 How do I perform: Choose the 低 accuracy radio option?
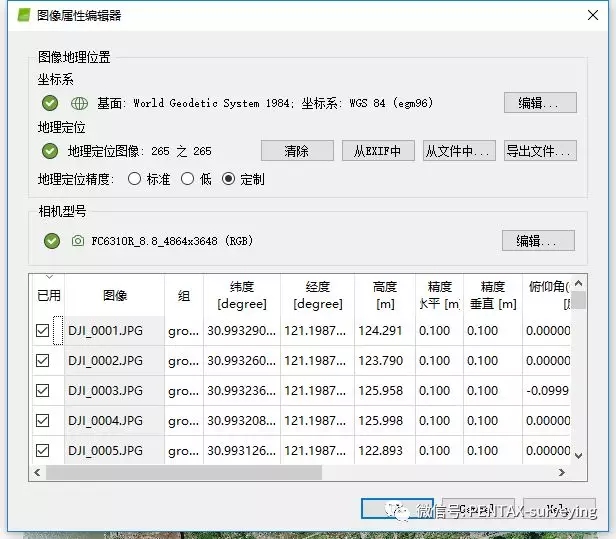coord(187,180)
